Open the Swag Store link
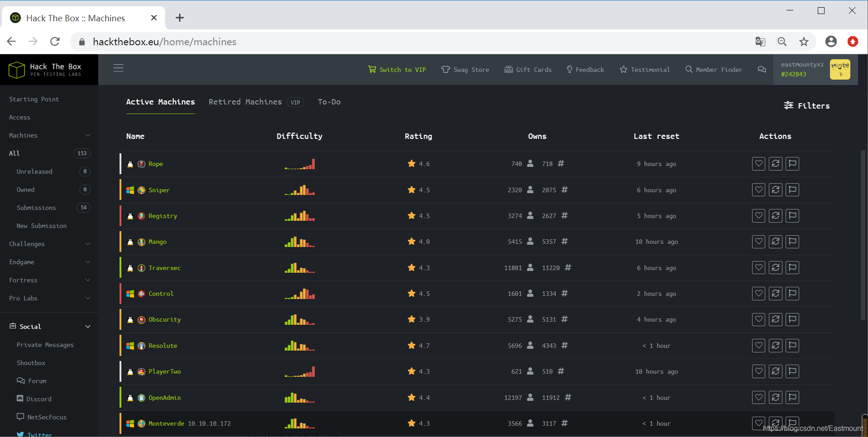 pyautogui.click(x=465, y=70)
